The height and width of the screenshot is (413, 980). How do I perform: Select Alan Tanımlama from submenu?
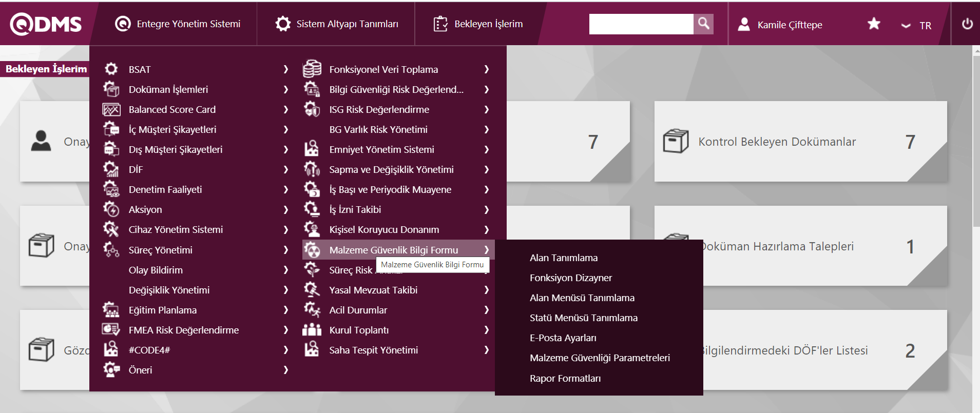pos(564,258)
